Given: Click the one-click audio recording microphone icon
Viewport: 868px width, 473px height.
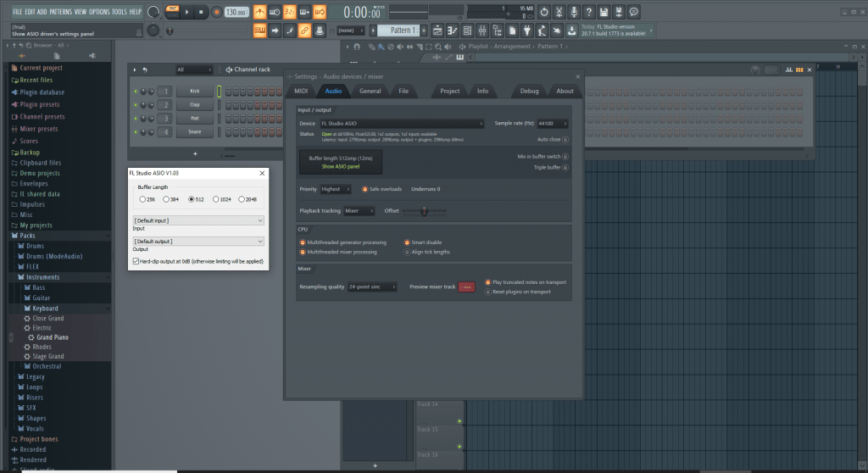Looking at the screenshot, I should click(574, 12).
